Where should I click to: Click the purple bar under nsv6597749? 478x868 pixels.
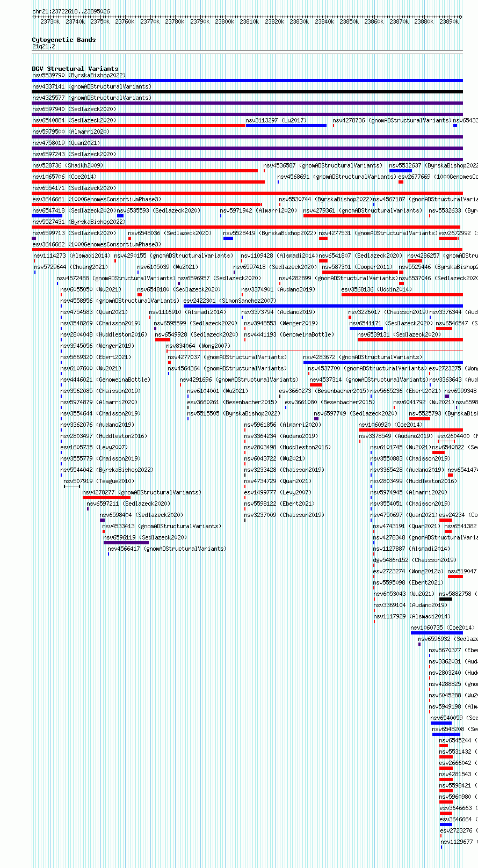coord(316,419)
